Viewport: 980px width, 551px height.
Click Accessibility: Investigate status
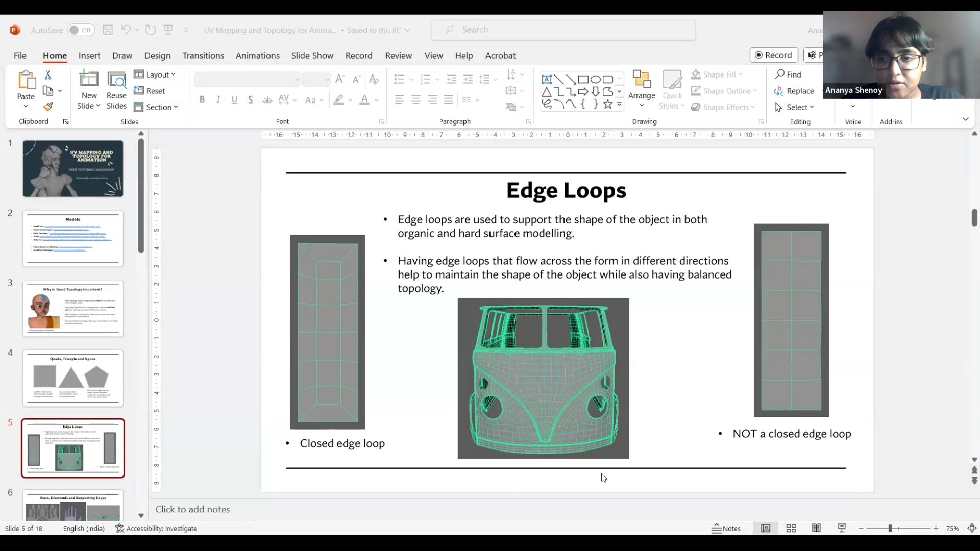click(x=156, y=529)
